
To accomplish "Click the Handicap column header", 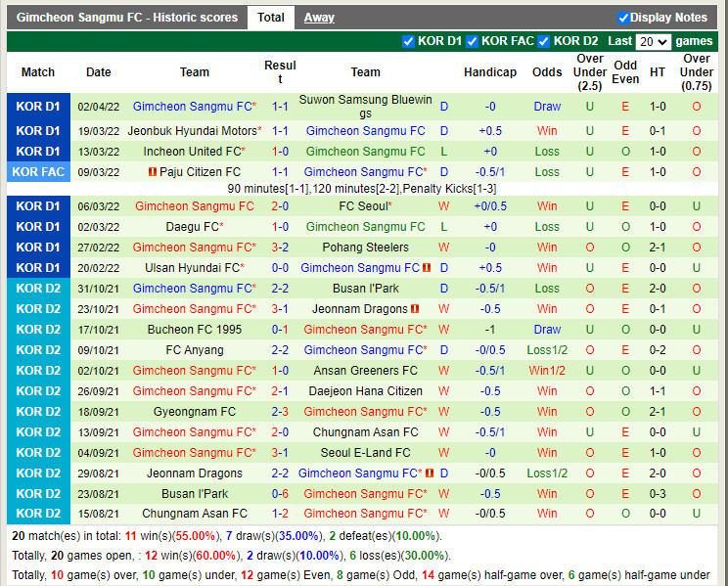I will point(490,72).
